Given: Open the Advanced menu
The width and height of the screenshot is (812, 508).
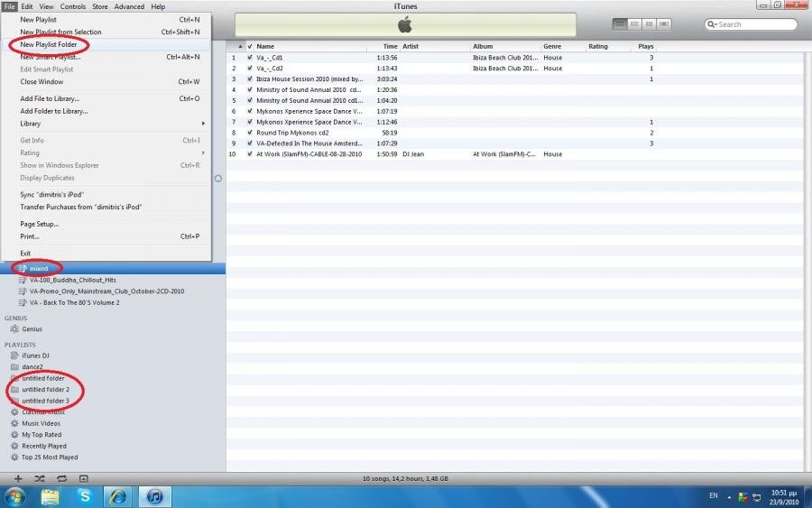Looking at the screenshot, I should tap(129, 6).
